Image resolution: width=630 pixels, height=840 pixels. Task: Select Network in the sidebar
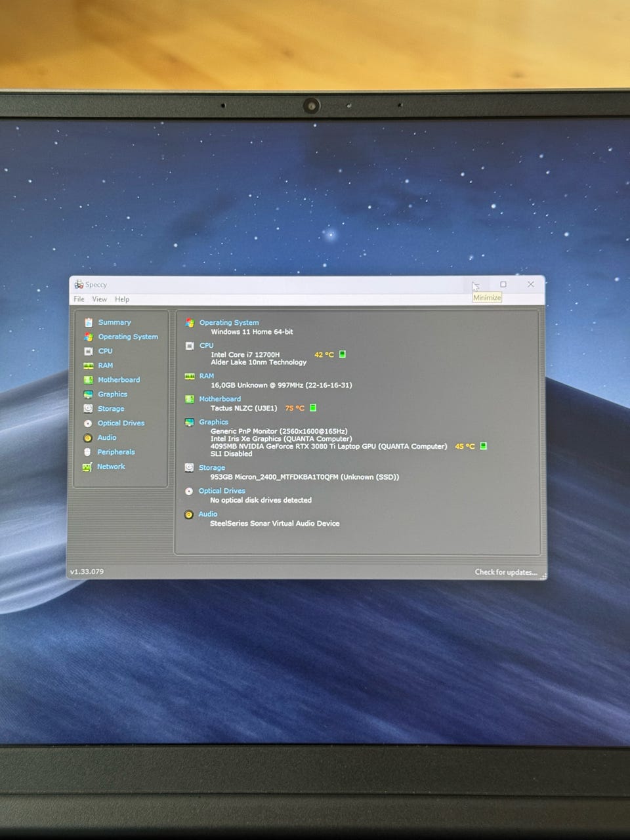111,467
